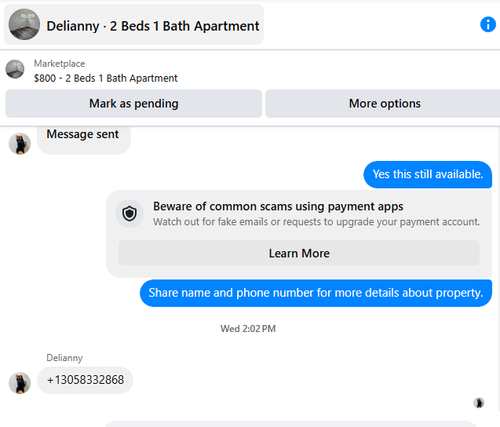This screenshot has width=500, height=427.
Task: Select the Yes this still available message
Action: [x=428, y=174]
